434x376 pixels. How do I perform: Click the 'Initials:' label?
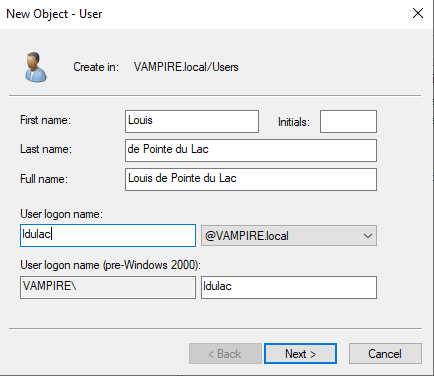pyautogui.click(x=294, y=122)
